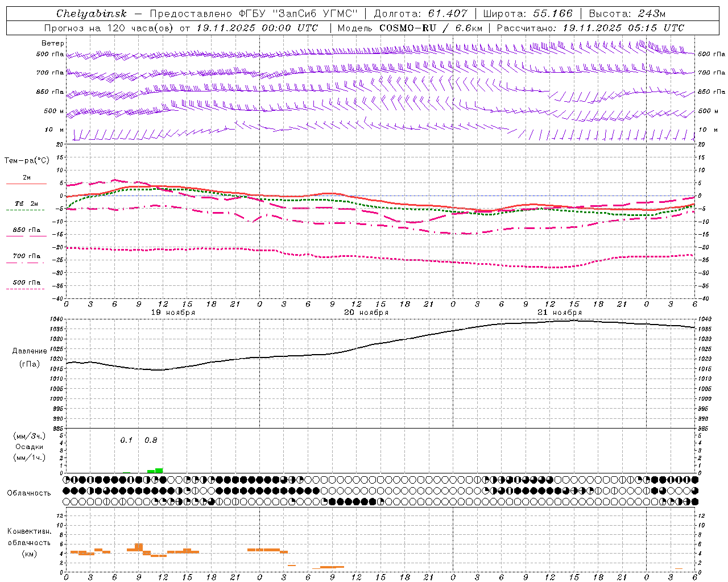728x582 pixels.
Task: Click the 850 гПа label right of wind chart
Action: tap(712, 92)
